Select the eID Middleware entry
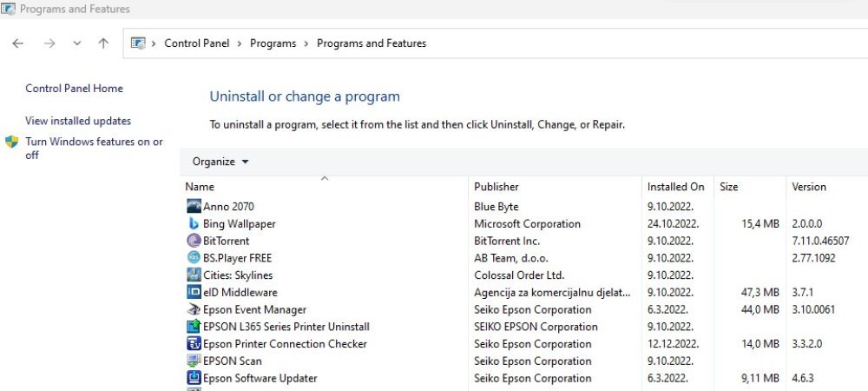Viewport: 868px width, 391px height. click(240, 293)
